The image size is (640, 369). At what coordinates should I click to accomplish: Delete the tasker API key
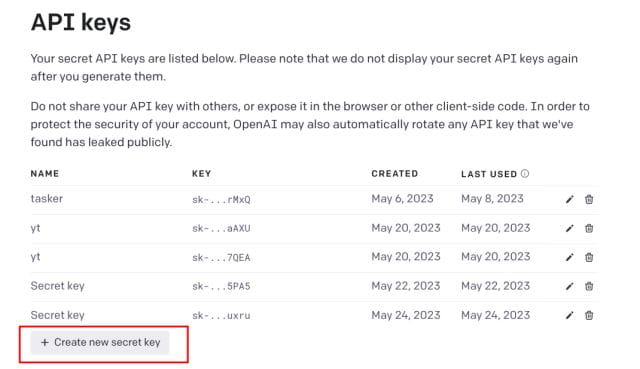tap(589, 199)
